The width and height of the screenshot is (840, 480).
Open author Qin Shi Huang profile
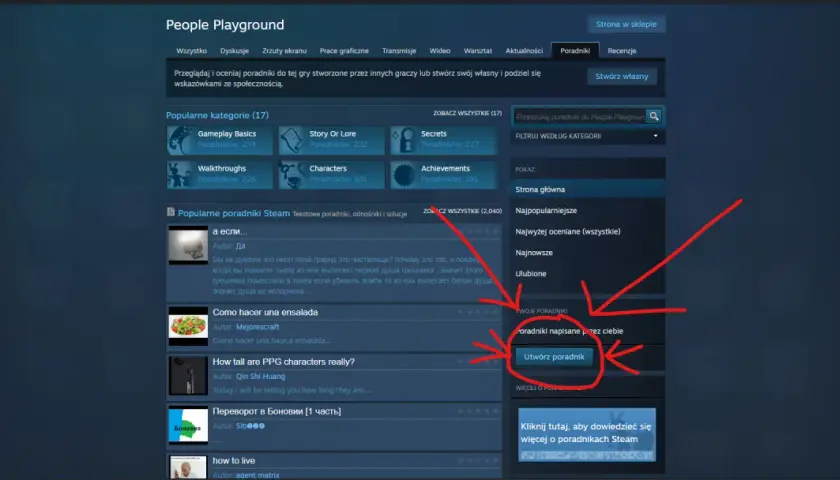pos(260,376)
